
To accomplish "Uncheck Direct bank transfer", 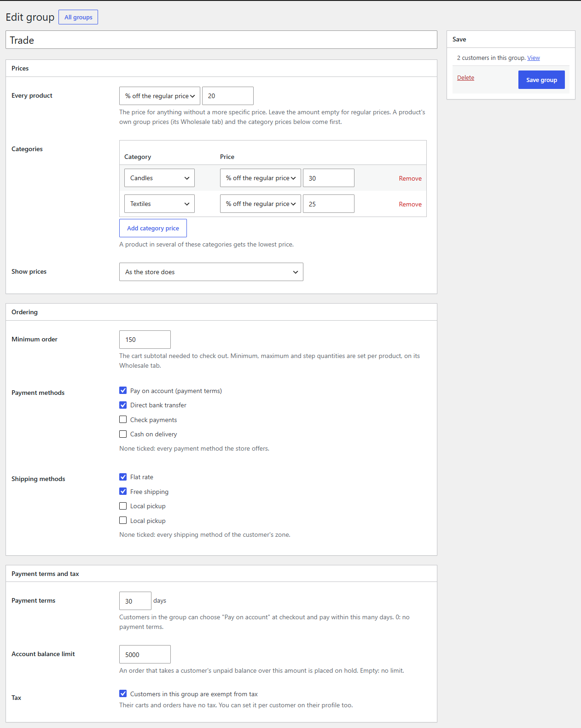I will pos(123,405).
